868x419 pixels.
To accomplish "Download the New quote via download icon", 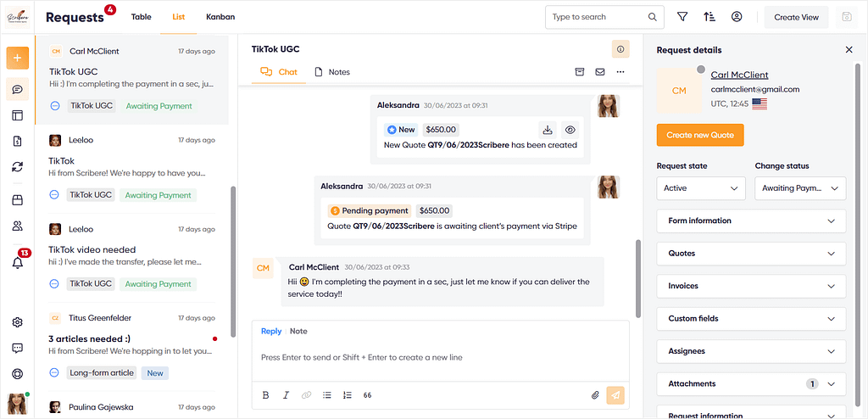I will pyautogui.click(x=548, y=131).
